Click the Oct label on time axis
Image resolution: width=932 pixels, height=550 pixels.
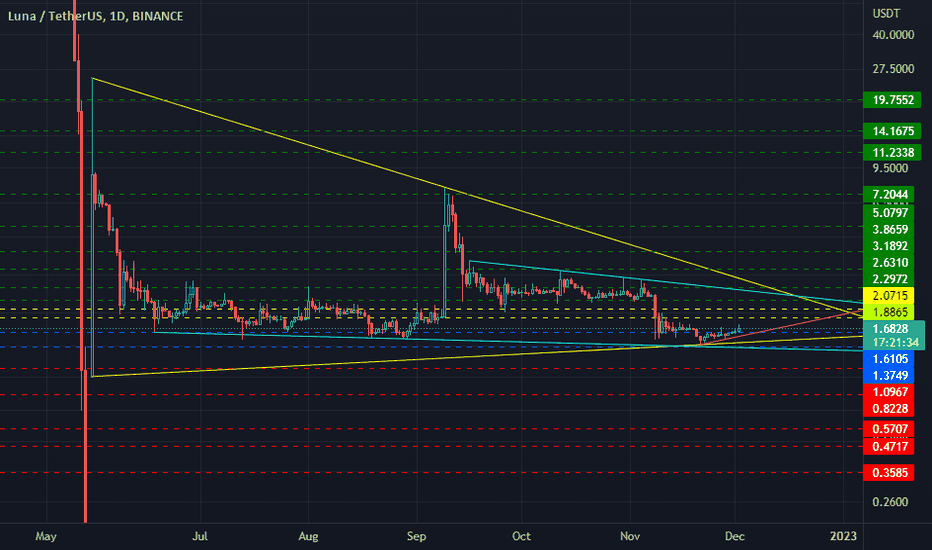coord(521,536)
